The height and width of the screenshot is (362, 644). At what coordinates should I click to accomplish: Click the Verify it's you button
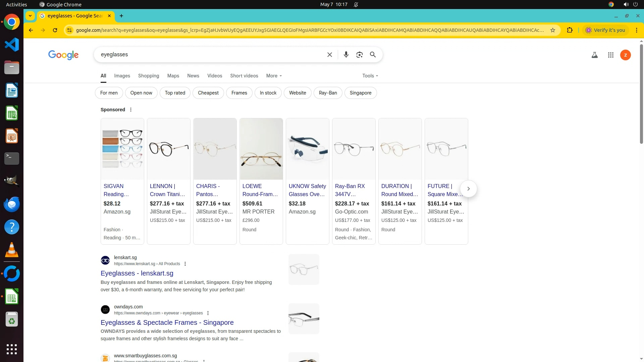605,30
